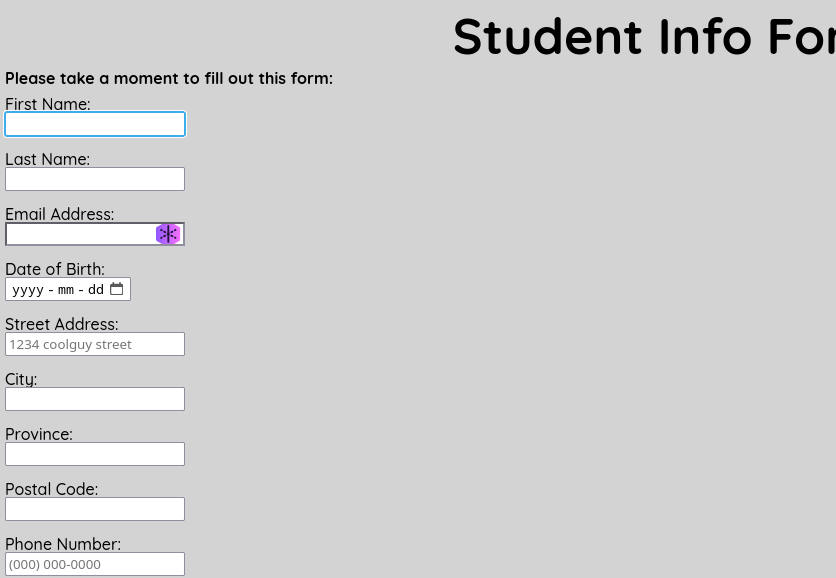
Task: Click the "Email Address:" label text
Action: tap(60, 214)
